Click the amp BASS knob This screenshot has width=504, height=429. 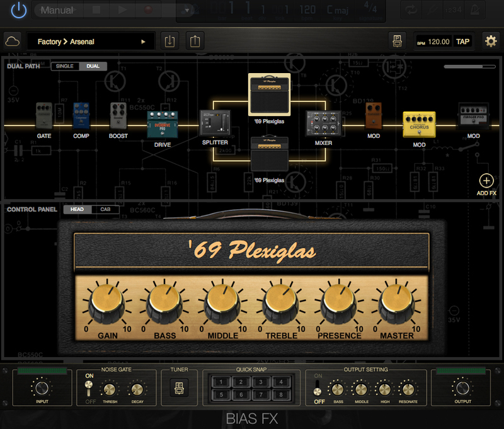(x=164, y=303)
